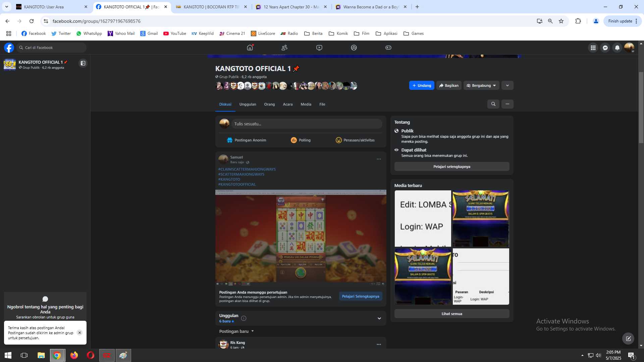Open Friends icon in top navigation
The width and height of the screenshot is (644, 362).
pyautogui.click(x=284, y=48)
